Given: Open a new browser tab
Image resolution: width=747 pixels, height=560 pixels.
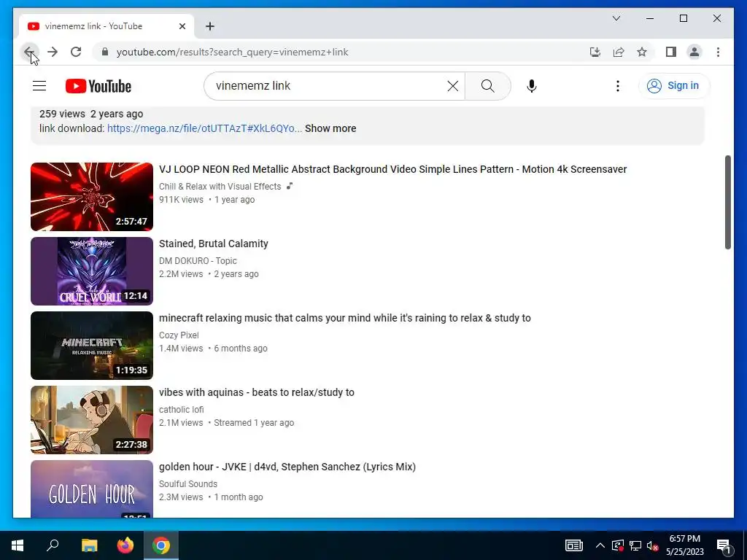Looking at the screenshot, I should 210,26.
